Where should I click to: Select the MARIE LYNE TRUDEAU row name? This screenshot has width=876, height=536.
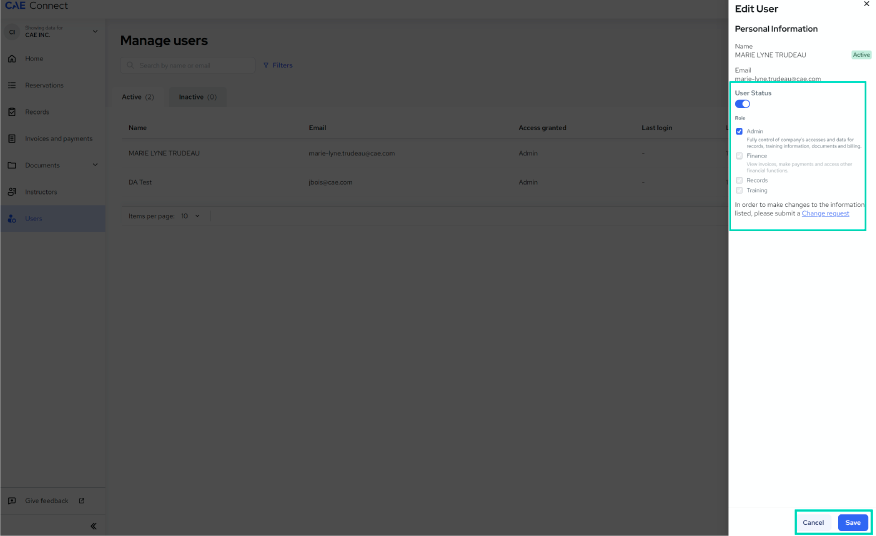tap(164, 153)
